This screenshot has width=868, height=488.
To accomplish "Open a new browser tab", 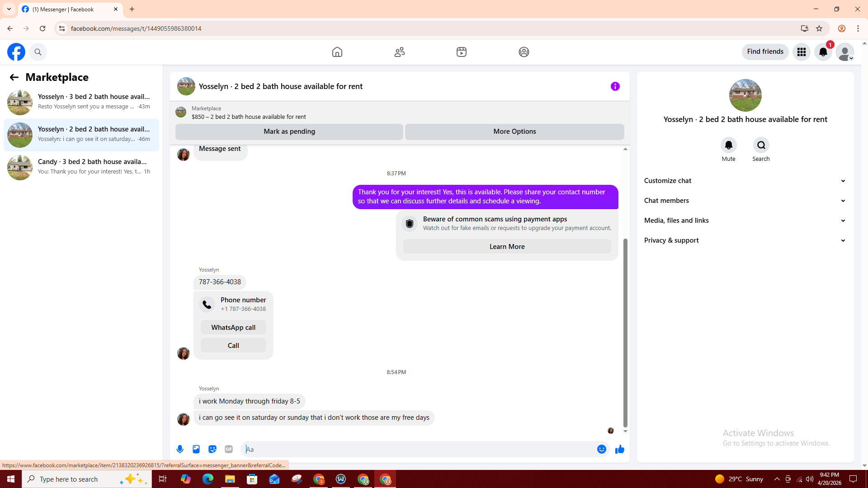I will tap(132, 9).
